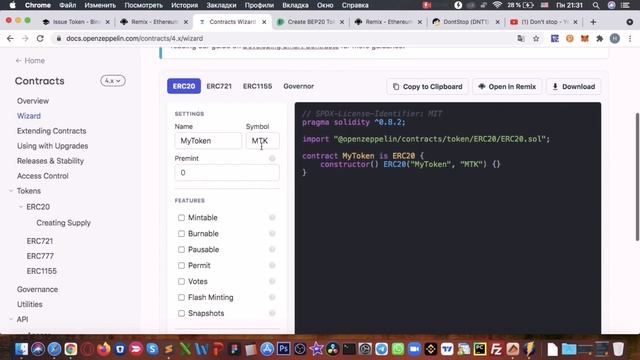Image resolution: width=640 pixels, height=360 pixels.
Task: Click the Wi-Fi icon in menu bar
Action: (x=497, y=5)
